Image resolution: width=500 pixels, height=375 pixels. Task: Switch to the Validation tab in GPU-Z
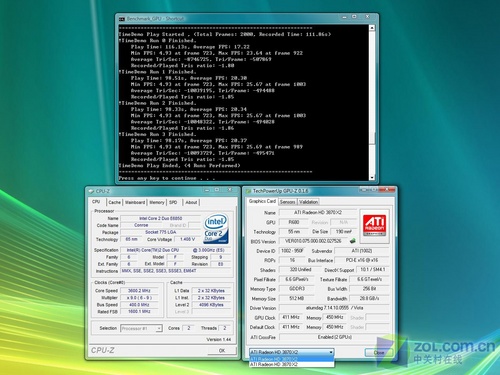click(308, 202)
